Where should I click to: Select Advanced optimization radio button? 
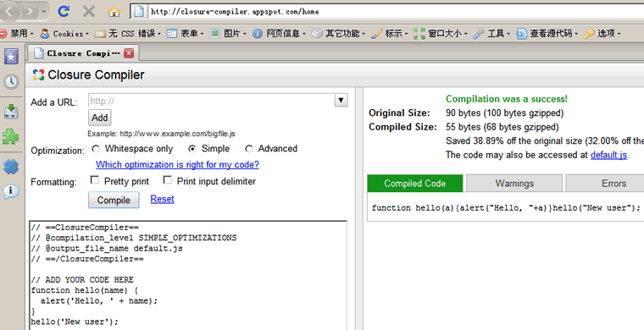coord(248,149)
